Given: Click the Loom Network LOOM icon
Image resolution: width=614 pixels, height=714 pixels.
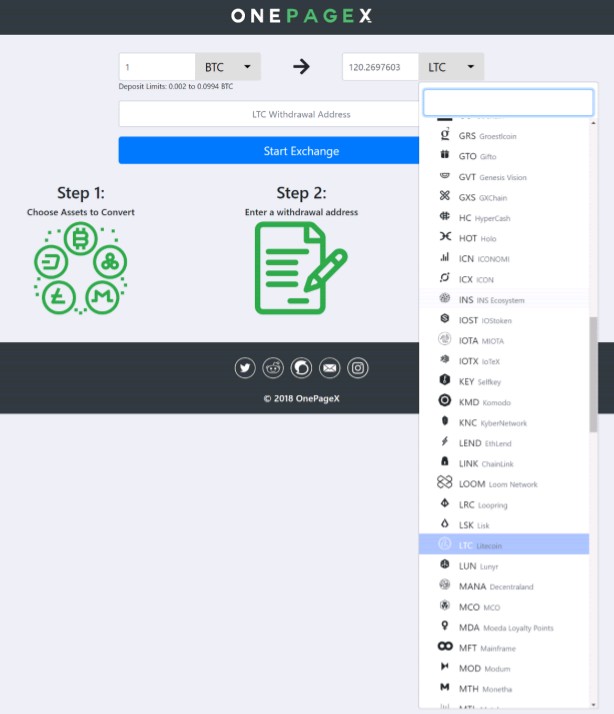Looking at the screenshot, I should pos(445,482).
